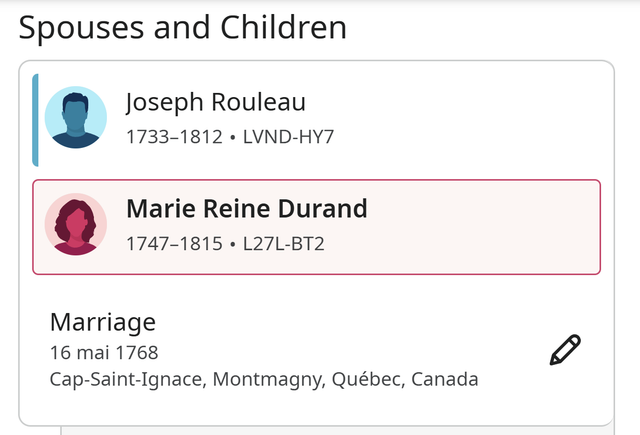Select the lifespan 1747–1815 text

(x=174, y=244)
